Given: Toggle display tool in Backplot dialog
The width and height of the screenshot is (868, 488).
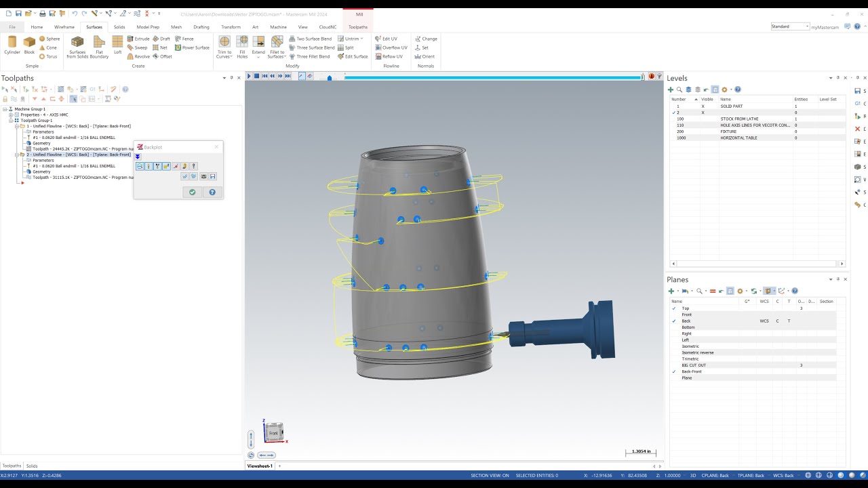Looking at the screenshot, I should point(149,166).
